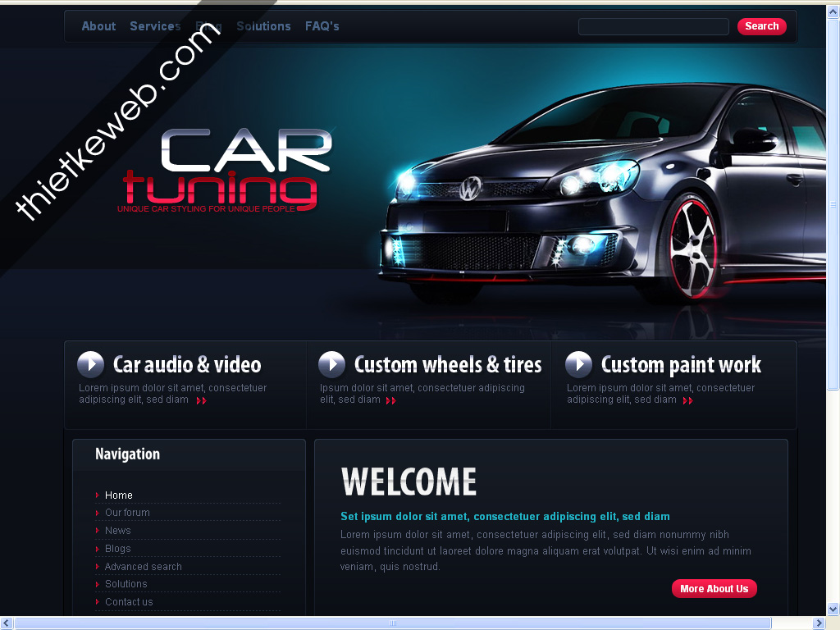Image resolution: width=840 pixels, height=630 pixels.
Task: Click the horizontal scrollbar left arrow
Action: [7, 623]
